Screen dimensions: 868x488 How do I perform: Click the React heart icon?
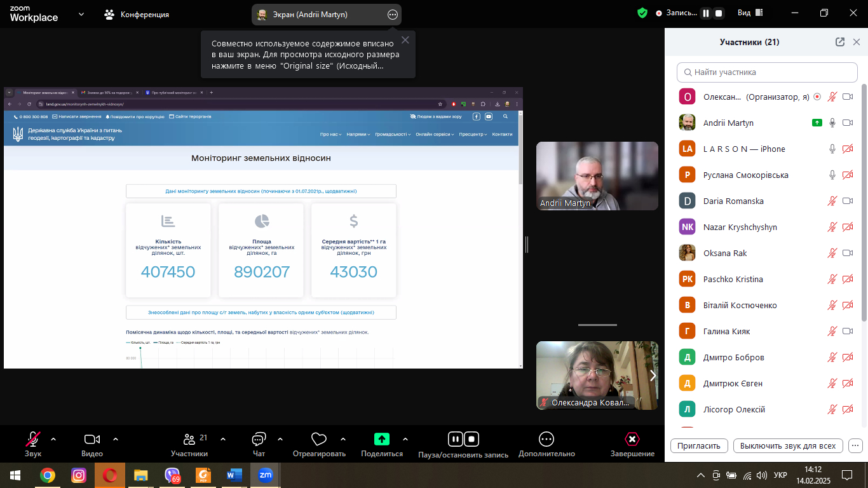tap(319, 440)
